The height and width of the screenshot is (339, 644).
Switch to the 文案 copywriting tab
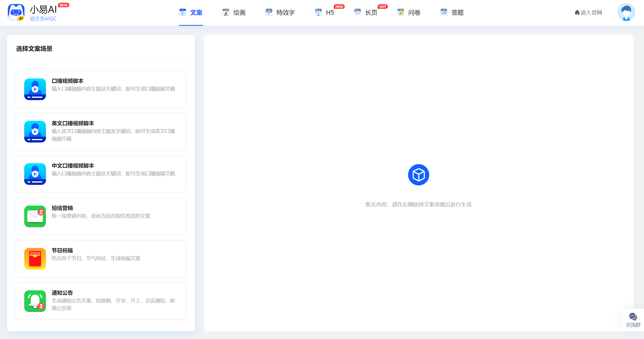point(191,13)
